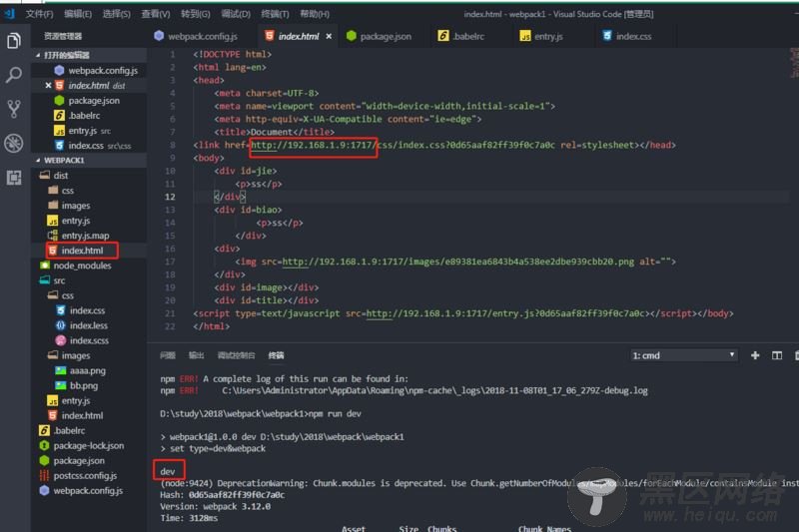Follow the entry.js script src link
This screenshot has height=532, width=799.
coord(506,313)
